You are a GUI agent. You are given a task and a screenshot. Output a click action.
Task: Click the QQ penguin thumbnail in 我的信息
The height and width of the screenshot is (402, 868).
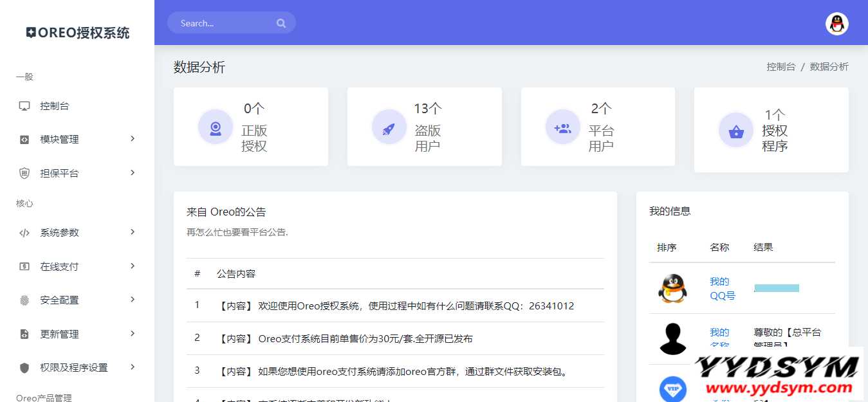[x=672, y=289]
